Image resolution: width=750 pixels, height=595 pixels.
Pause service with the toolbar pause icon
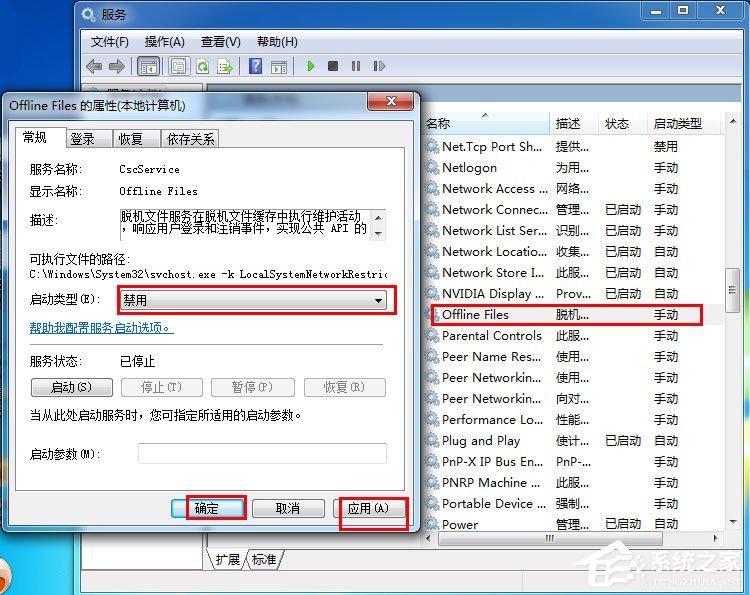point(356,66)
